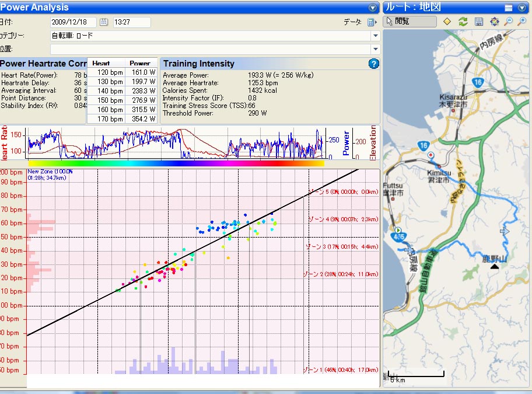Viewport: 532px width, 394px height.
Task: Click the Zone 1 label in chart
Action: click(x=341, y=369)
